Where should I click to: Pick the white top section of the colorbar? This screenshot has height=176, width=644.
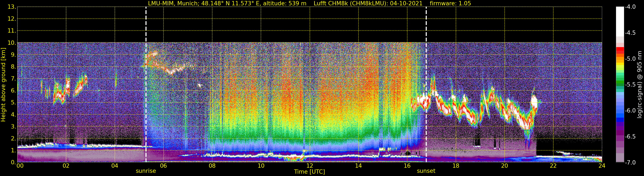coord(620,22)
